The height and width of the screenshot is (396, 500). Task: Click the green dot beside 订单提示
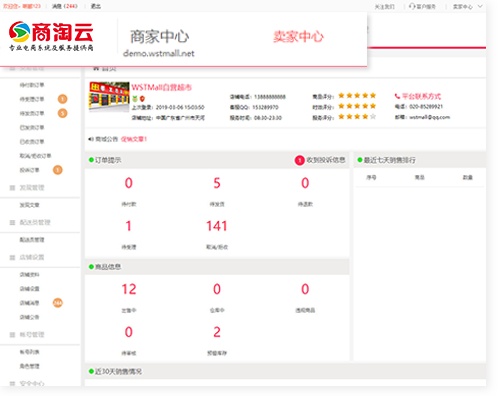click(x=91, y=160)
